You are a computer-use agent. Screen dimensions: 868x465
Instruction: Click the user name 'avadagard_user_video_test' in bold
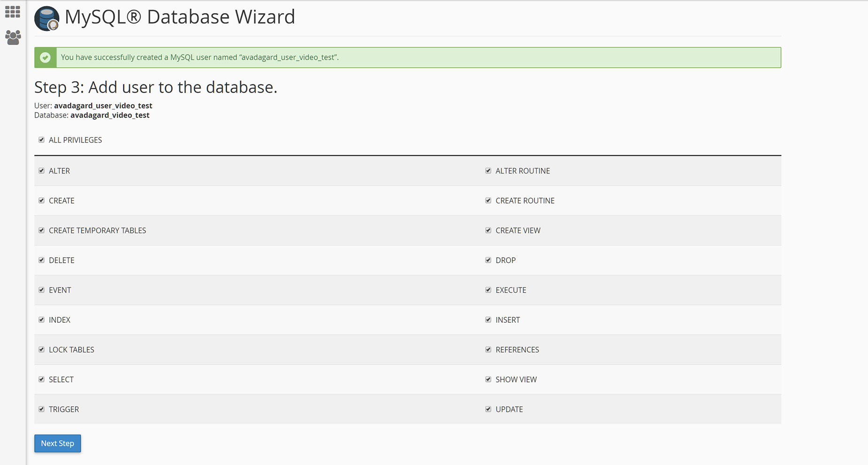coord(103,106)
